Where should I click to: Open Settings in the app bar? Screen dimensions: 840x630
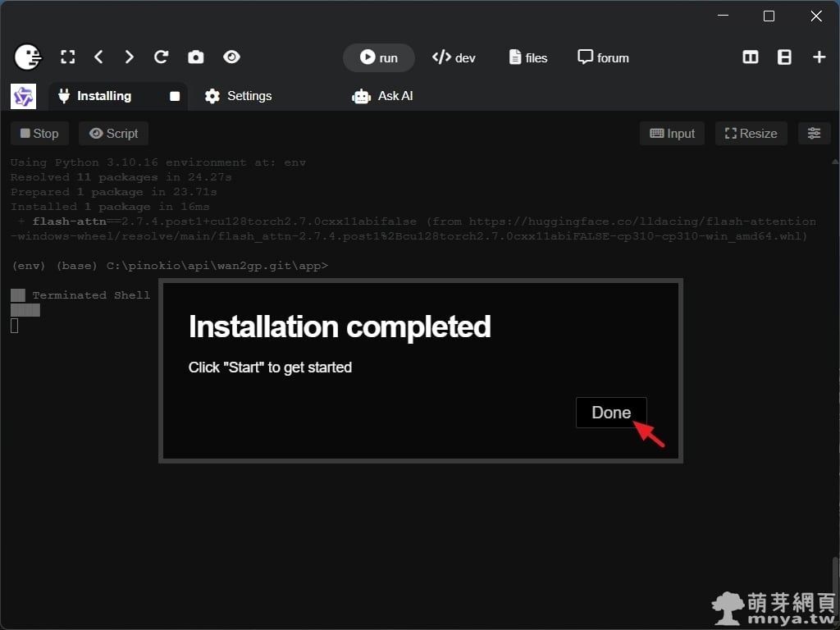[238, 96]
